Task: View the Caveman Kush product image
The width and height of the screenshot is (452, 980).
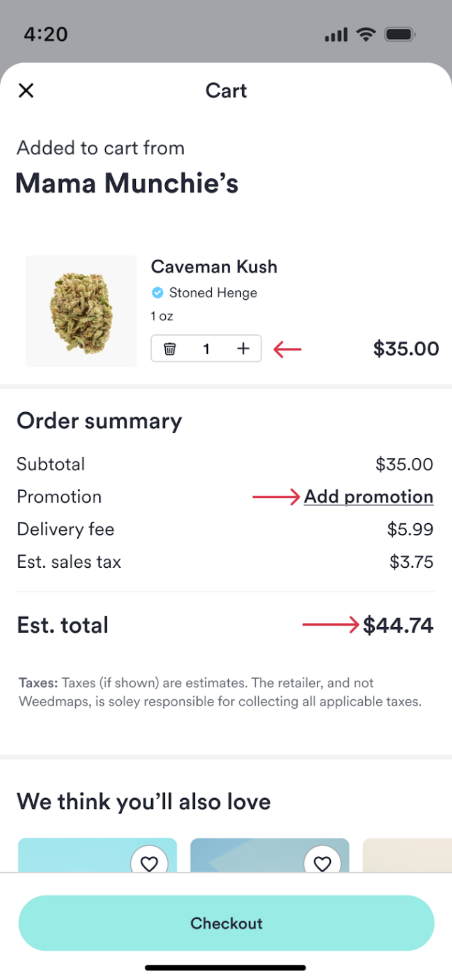Action: click(80, 311)
